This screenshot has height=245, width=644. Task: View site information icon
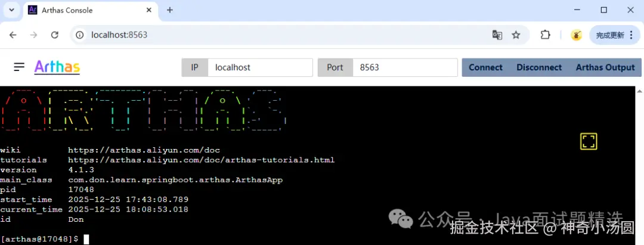[x=80, y=35]
